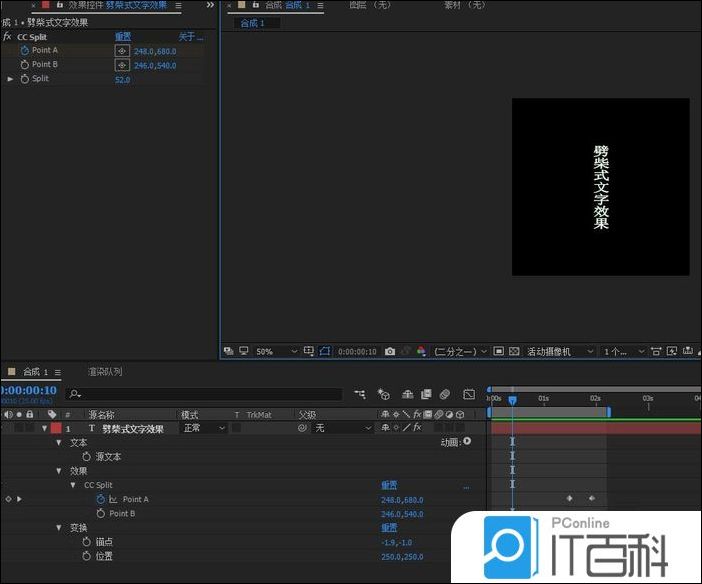
Task: Open the graph editor icon in timeline
Action: coord(469,395)
